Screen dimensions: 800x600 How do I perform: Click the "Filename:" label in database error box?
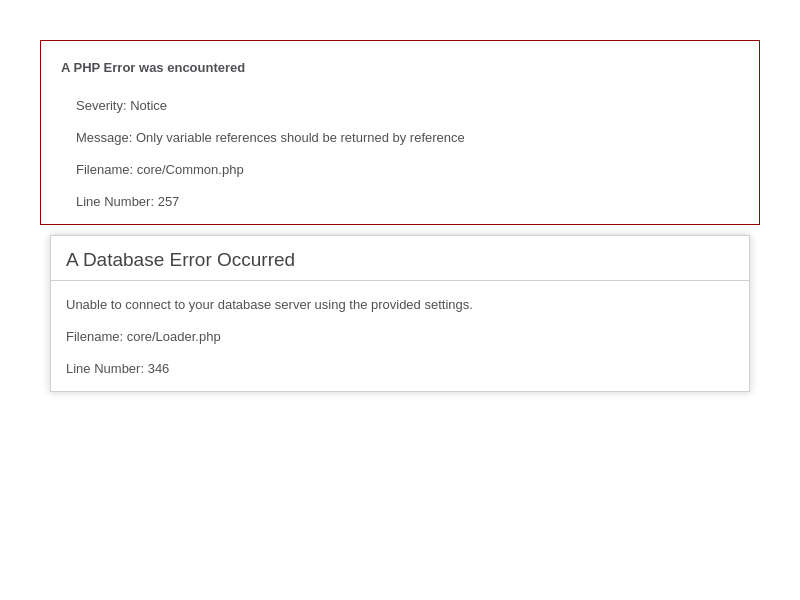coord(94,337)
